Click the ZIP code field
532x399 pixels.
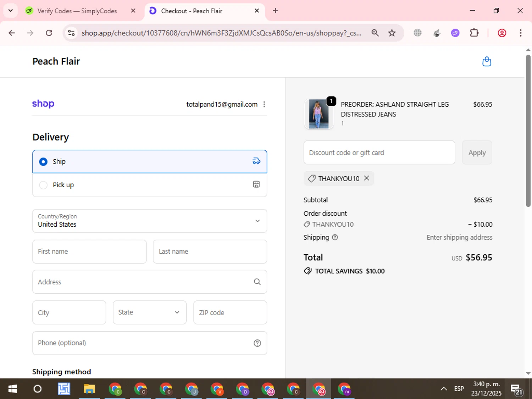[230, 312]
